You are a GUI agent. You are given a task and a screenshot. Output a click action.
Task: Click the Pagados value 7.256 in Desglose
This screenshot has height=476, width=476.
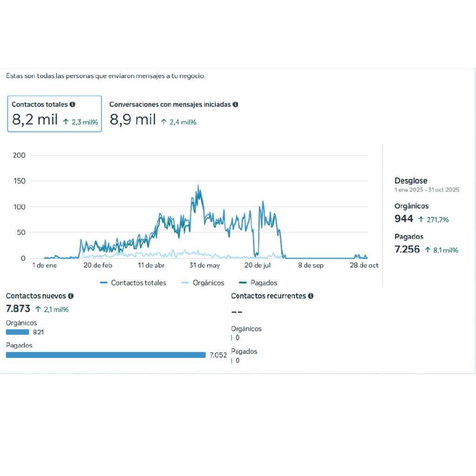pos(407,250)
